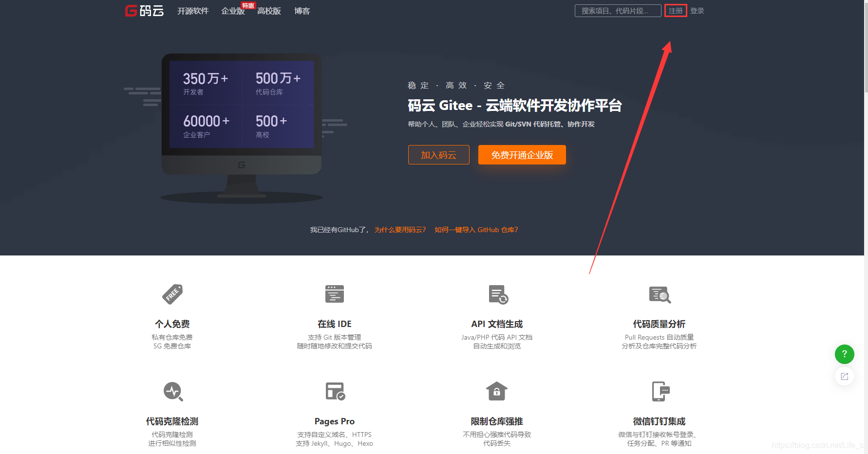Image resolution: width=868 pixels, height=454 pixels.
Task: Click the 代码克隆检测 heading
Action: coord(172,421)
